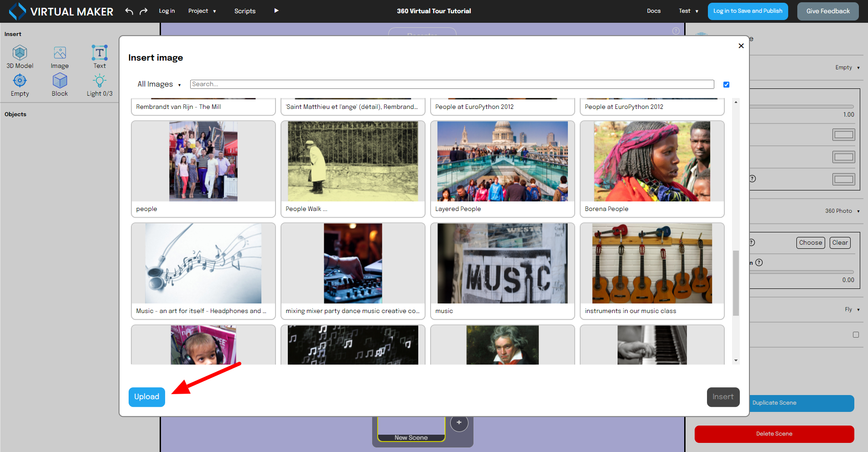The image size is (868, 452).
Task: Select the Light insert tool
Action: (x=99, y=84)
